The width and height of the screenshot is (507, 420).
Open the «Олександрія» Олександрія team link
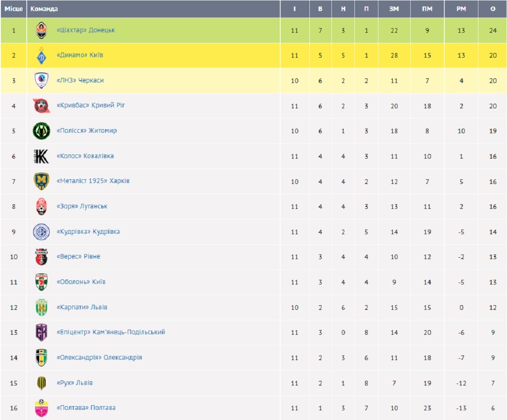click(99, 357)
